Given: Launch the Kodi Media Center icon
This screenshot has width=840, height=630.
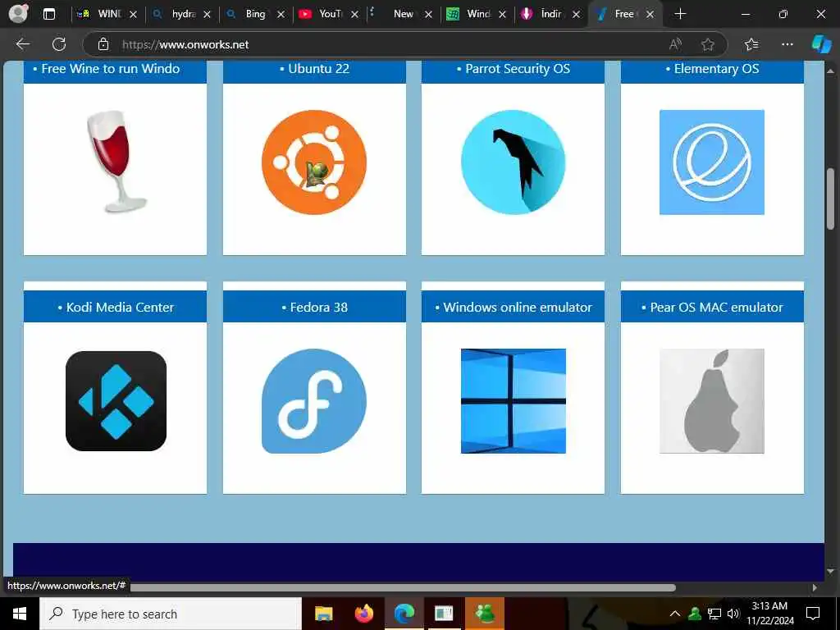Looking at the screenshot, I should point(116,400).
